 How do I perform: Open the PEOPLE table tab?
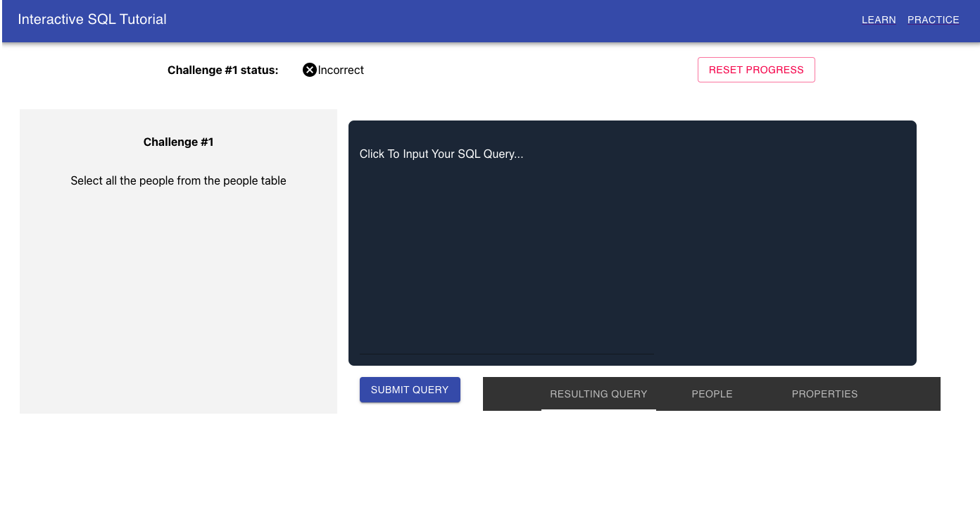point(712,394)
